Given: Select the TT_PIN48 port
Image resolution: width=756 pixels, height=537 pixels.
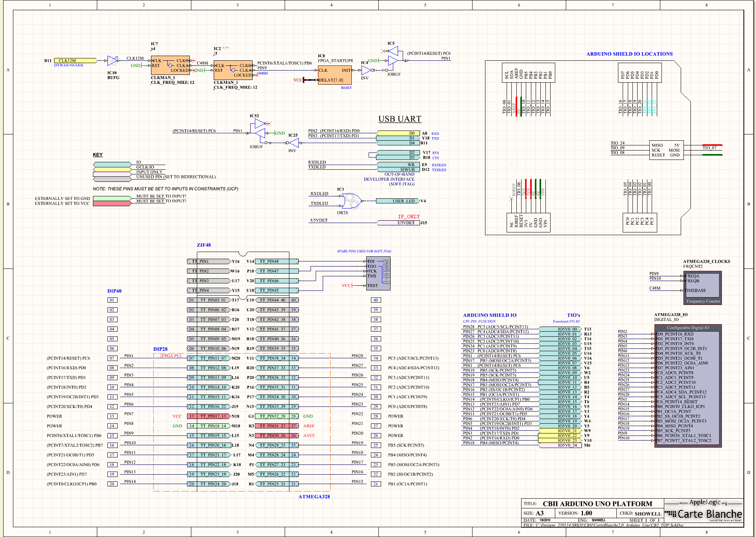Looking at the screenshot, I should click(x=277, y=261).
